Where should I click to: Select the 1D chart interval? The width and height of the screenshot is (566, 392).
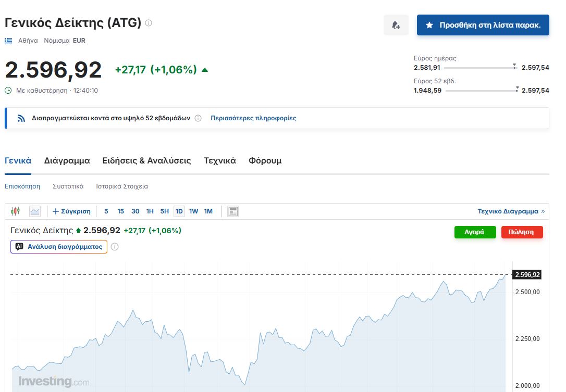click(x=179, y=211)
